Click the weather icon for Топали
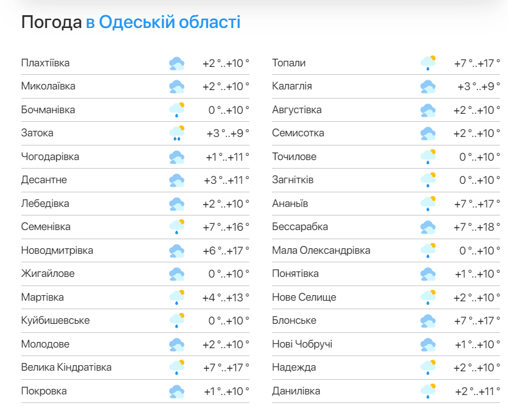 click(428, 63)
